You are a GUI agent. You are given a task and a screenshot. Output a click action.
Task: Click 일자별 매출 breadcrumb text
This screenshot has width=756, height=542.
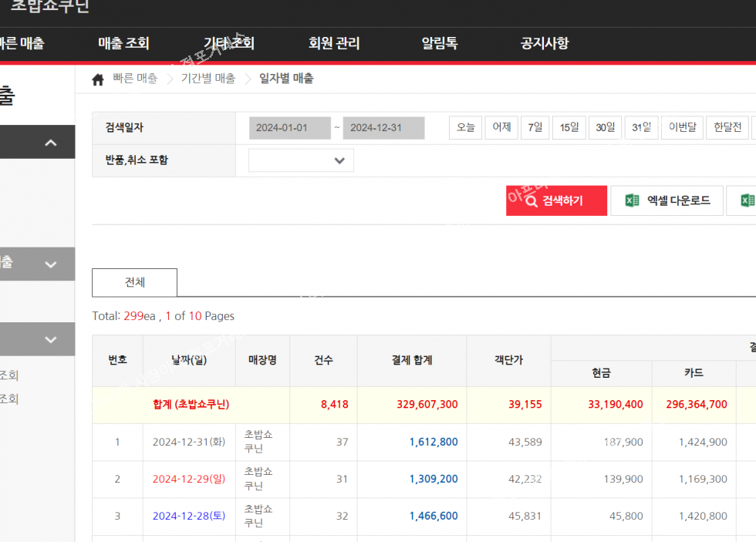coord(286,79)
